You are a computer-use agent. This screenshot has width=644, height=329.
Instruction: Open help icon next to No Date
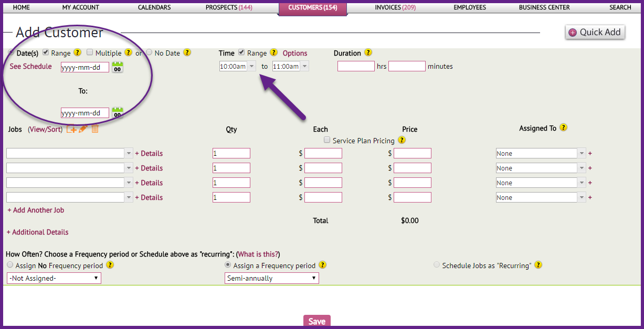click(187, 52)
